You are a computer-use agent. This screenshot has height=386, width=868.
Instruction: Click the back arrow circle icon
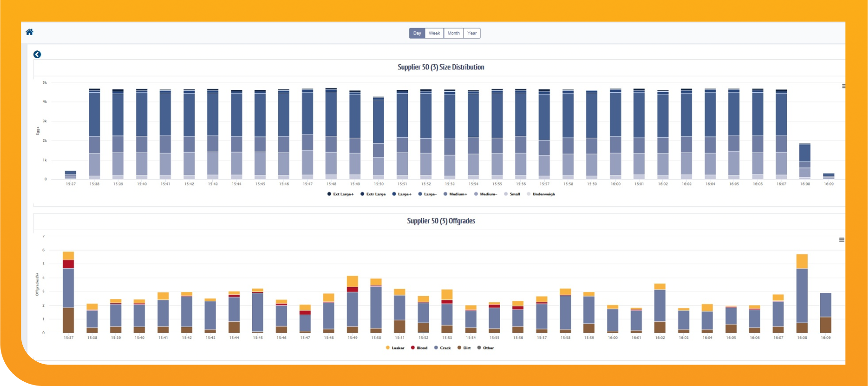click(37, 55)
